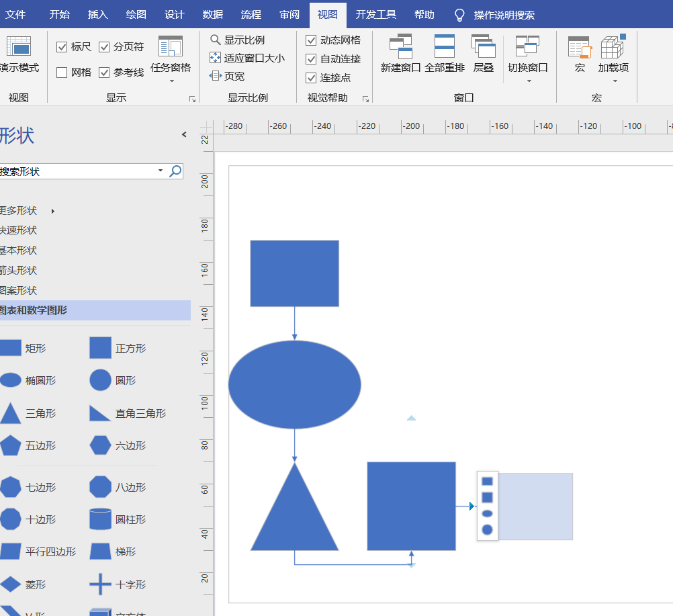The image size is (673, 616).
Task: Expand the Add-ons dropdown arrow
Action: click(x=615, y=81)
